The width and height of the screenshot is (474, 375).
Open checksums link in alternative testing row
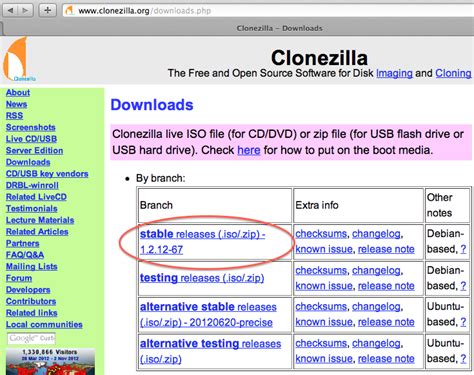coord(321,343)
